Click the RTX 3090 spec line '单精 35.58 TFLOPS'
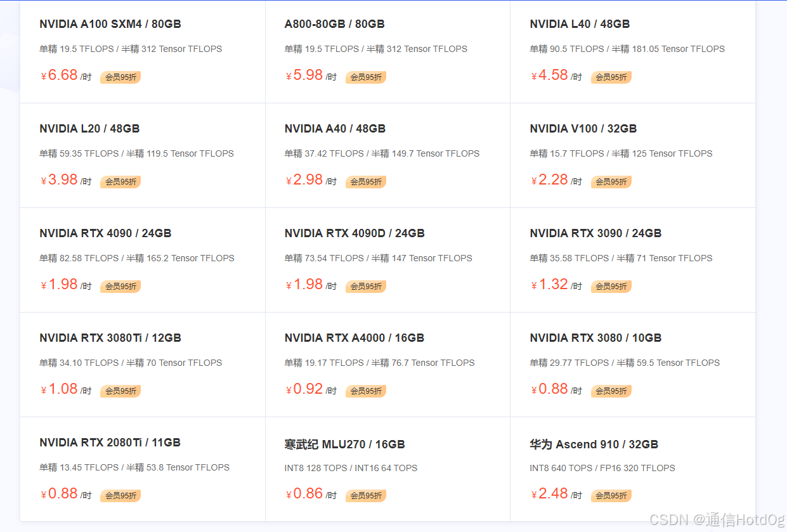The image size is (787, 532). point(621,258)
